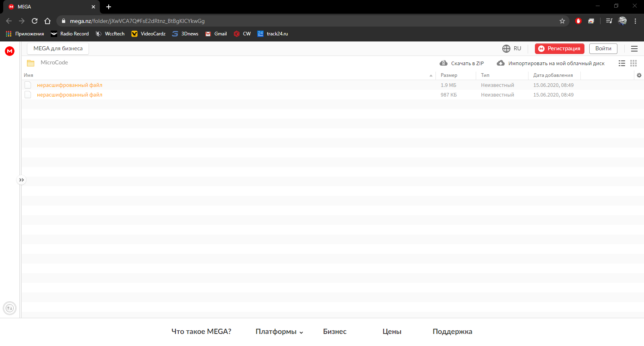The image size is (644, 346).
Task: Expand the Платформы dropdown
Action: click(279, 332)
